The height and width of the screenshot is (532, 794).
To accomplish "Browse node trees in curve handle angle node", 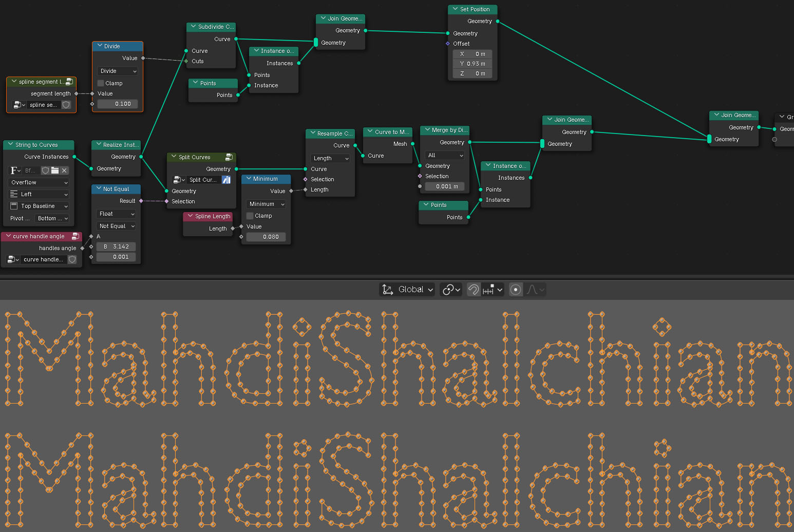I will [x=13, y=259].
